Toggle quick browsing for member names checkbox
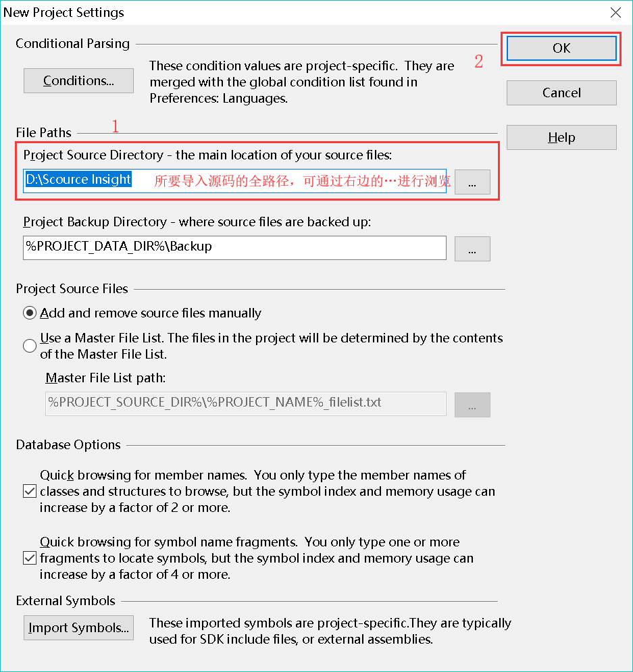This screenshot has width=633, height=672. coord(30,491)
